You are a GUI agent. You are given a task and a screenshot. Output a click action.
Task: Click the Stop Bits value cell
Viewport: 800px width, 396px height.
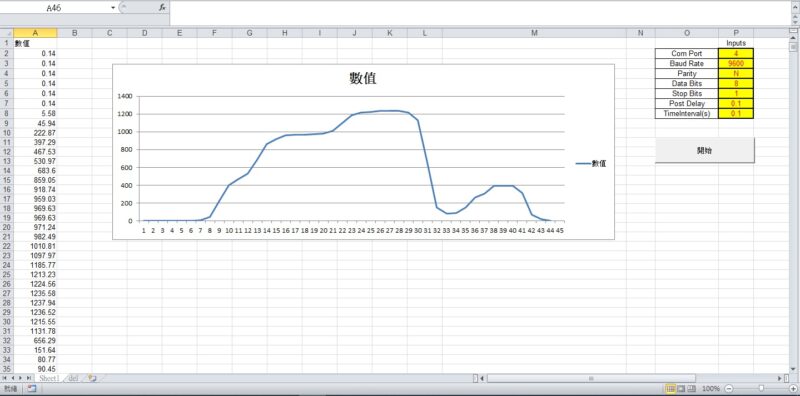[x=736, y=93]
